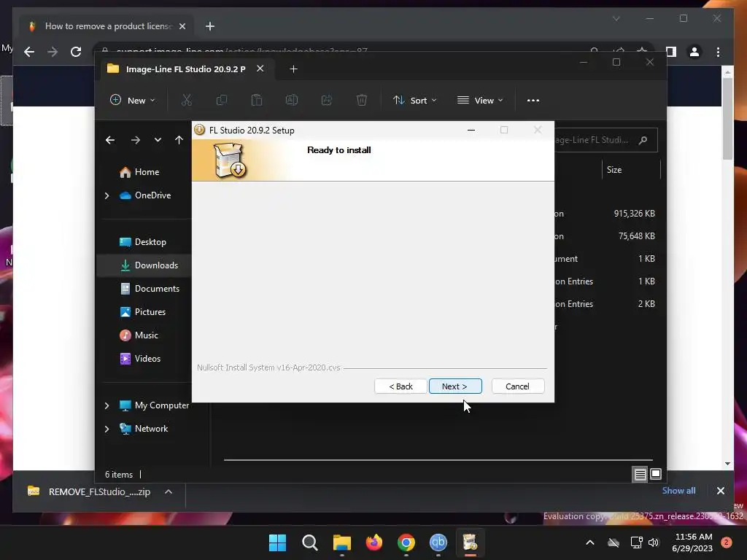Navigate forward in File Explorer

coord(135,140)
